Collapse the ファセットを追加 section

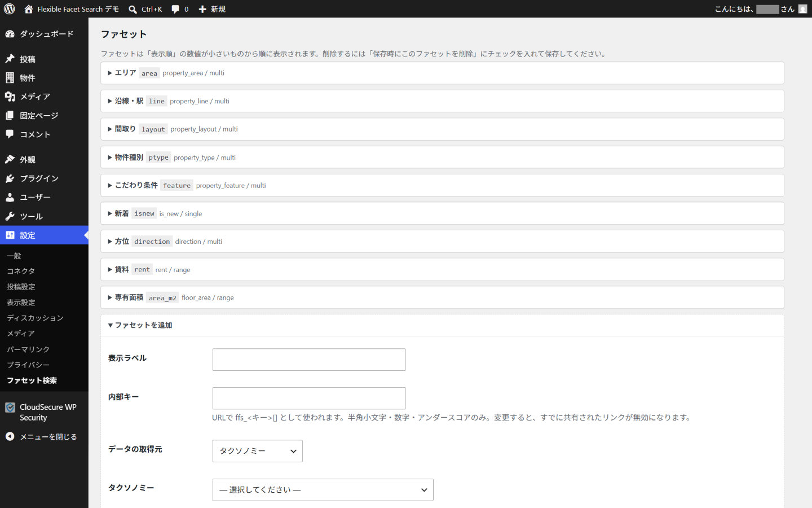pos(442,325)
